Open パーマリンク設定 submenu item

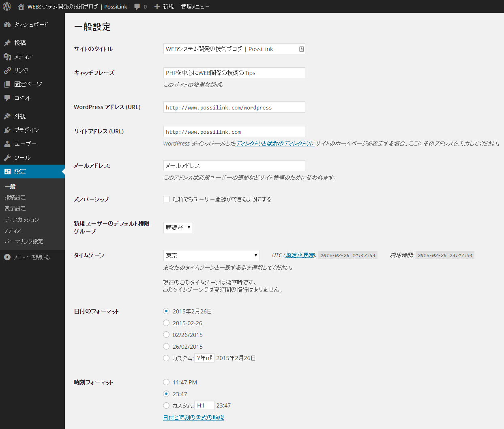[24, 241]
